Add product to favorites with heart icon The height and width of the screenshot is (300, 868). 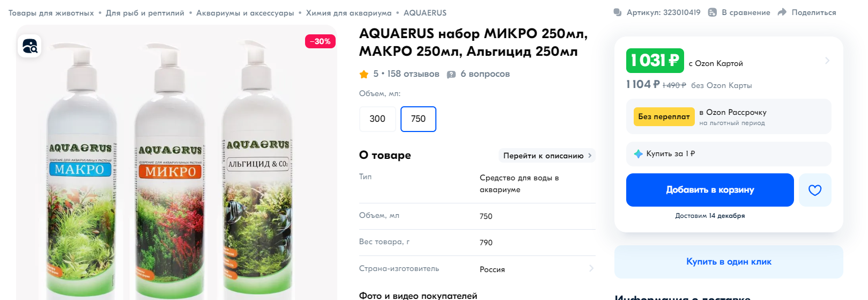[x=815, y=190]
